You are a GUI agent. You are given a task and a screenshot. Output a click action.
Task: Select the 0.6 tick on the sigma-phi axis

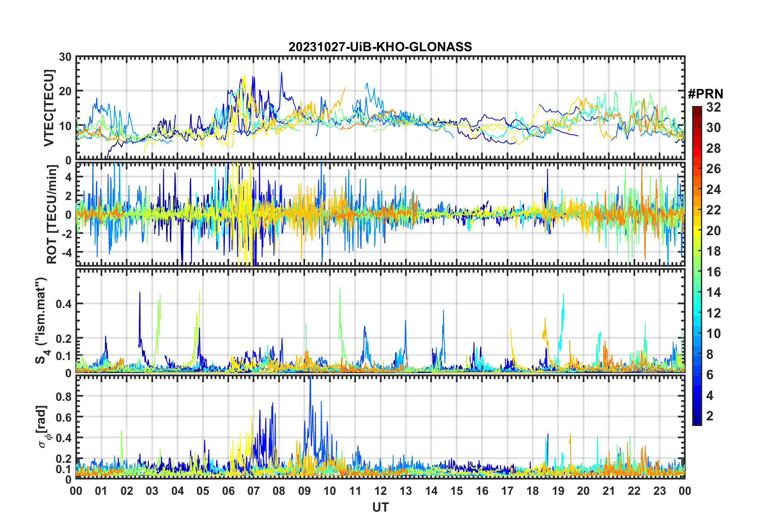[64, 417]
